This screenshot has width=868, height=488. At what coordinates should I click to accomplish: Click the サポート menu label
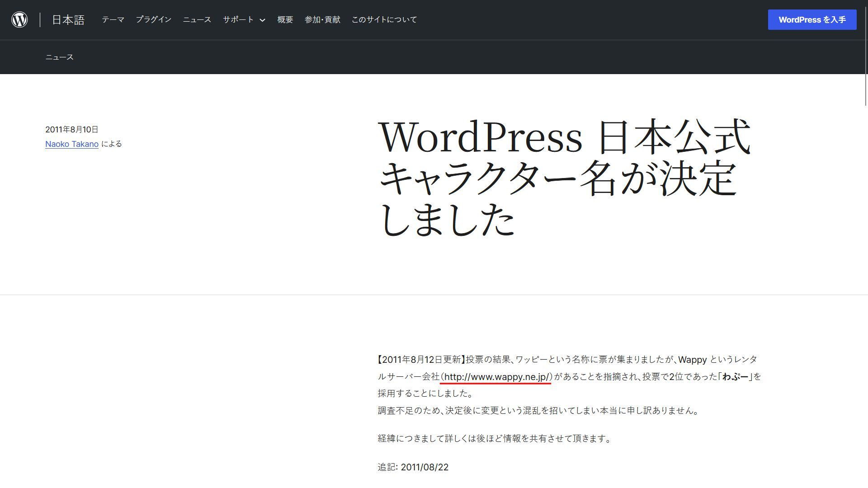point(238,20)
